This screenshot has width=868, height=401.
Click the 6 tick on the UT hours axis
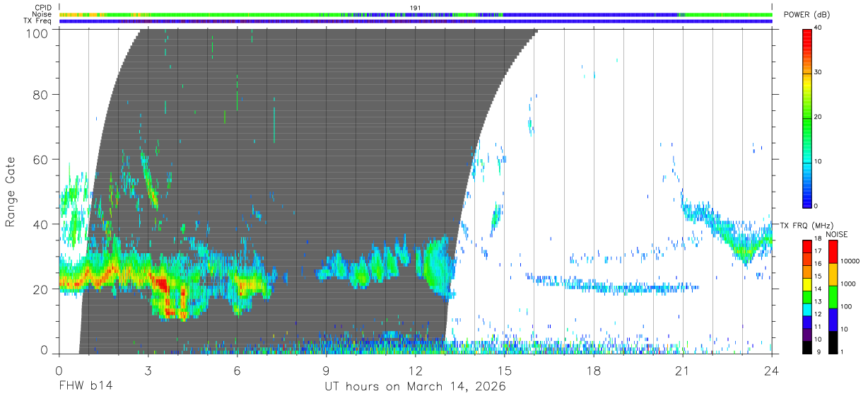coord(237,370)
